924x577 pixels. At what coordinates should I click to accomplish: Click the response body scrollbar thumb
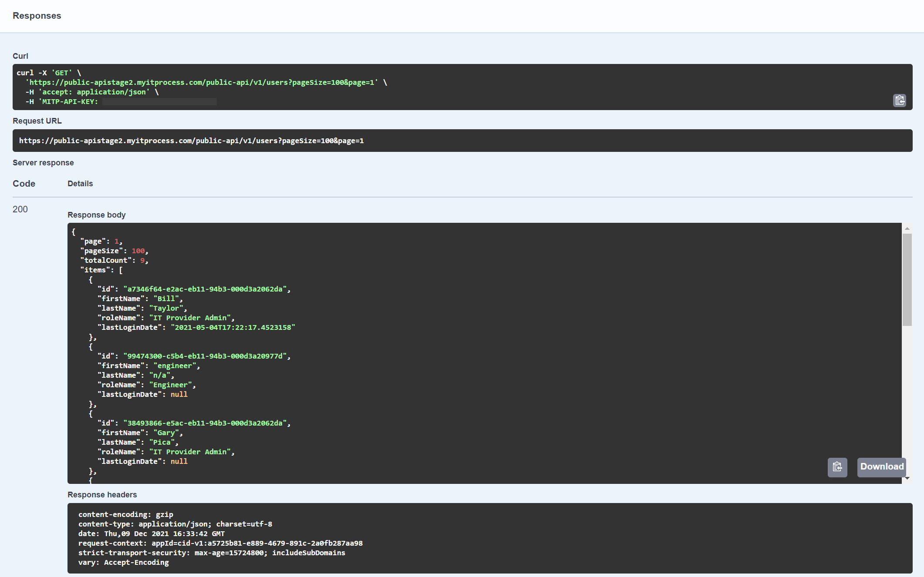click(907, 280)
